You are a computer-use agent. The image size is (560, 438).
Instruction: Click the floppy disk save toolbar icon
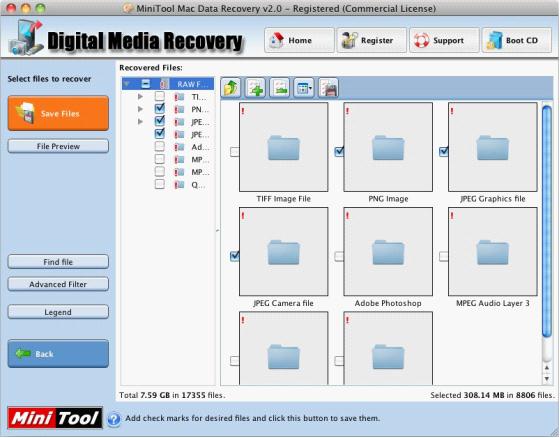pyautogui.click(x=328, y=88)
